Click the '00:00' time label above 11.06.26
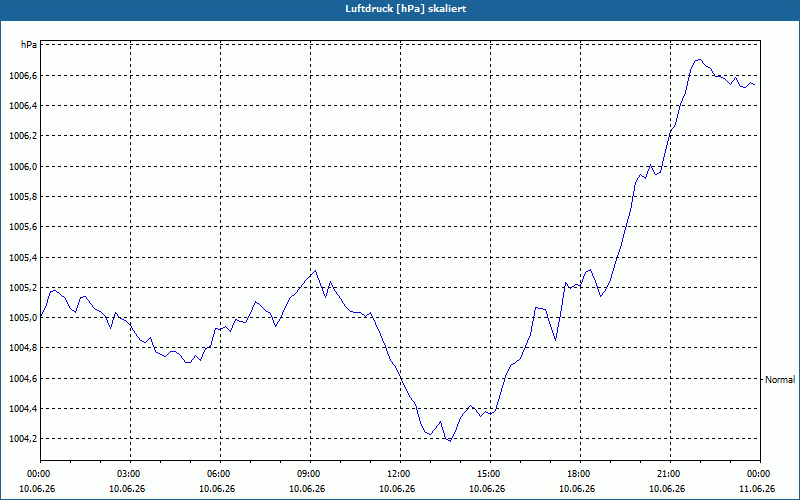Screen dimensions: 800x500 (x=757, y=474)
